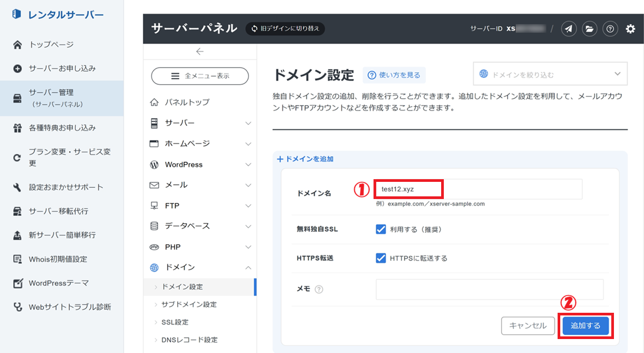
Task: Click the paper plane icon in header
Action: [569, 29]
